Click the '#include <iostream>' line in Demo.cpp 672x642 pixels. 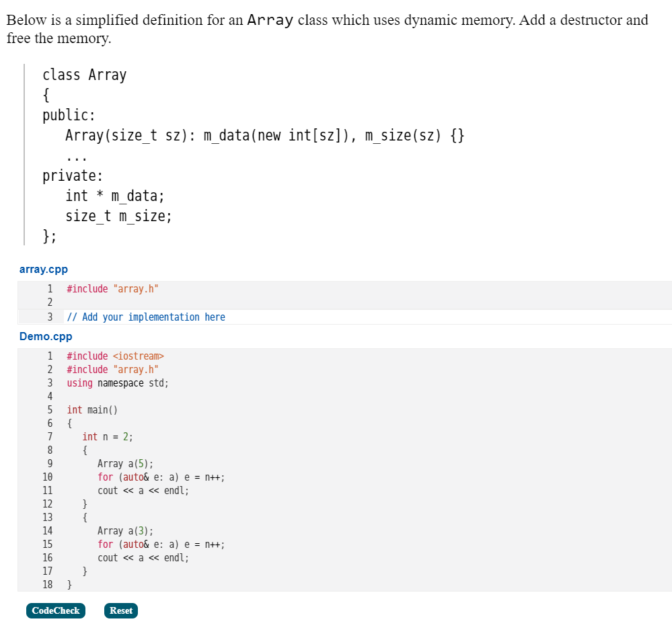coord(115,356)
